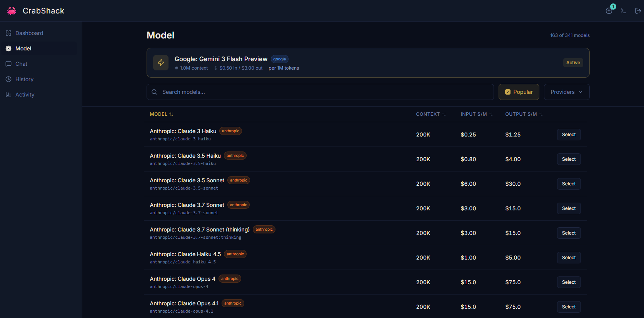
Task: Click the $1.00 input price cell
Action: (468, 258)
